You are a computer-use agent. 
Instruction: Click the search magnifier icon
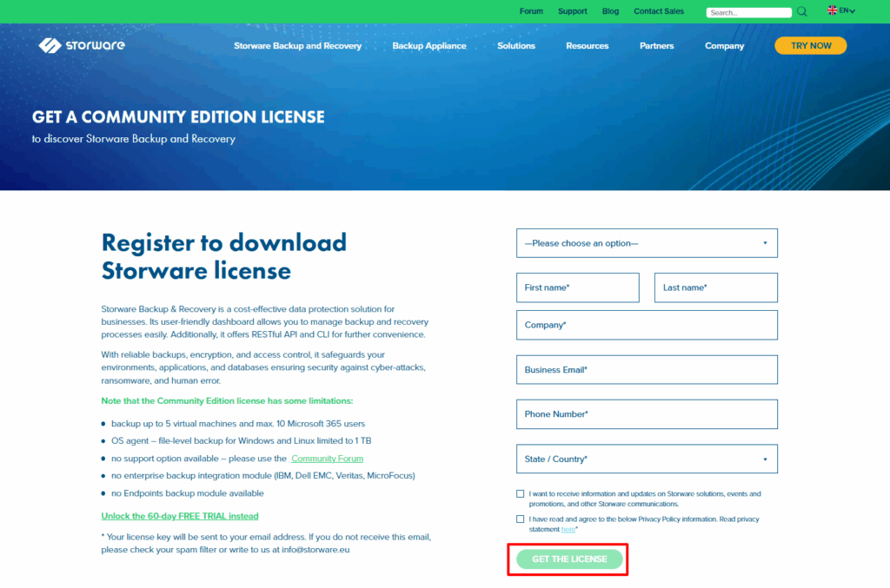point(802,11)
